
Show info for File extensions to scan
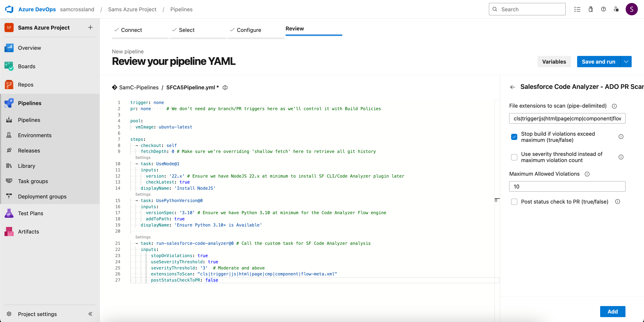click(x=614, y=106)
